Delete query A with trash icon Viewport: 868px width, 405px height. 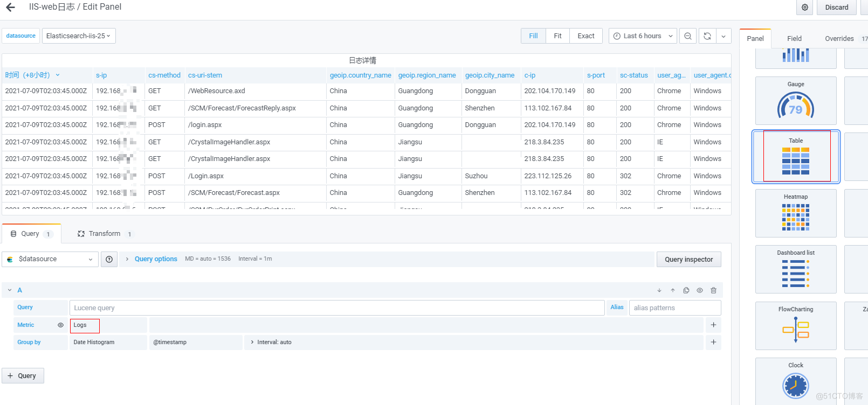pos(713,290)
